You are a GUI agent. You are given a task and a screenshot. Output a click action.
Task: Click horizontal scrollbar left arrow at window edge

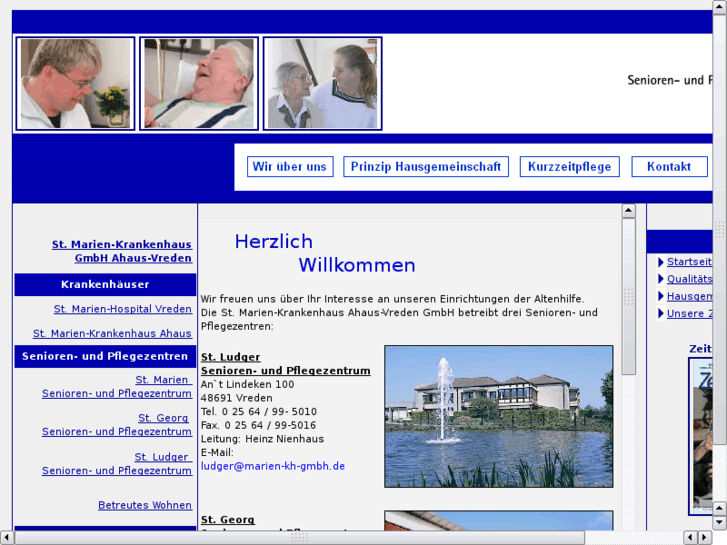(6, 538)
